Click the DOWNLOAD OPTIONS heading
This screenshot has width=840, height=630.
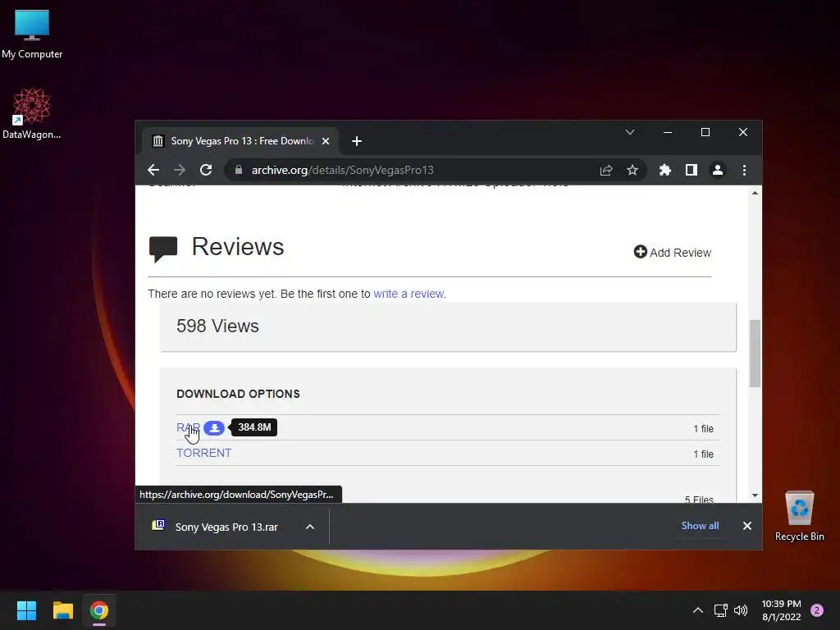(x=238, y=394)
